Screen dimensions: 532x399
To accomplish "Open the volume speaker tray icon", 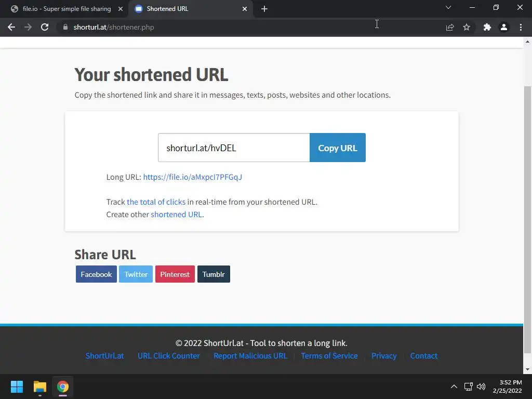I will (481, 387).
